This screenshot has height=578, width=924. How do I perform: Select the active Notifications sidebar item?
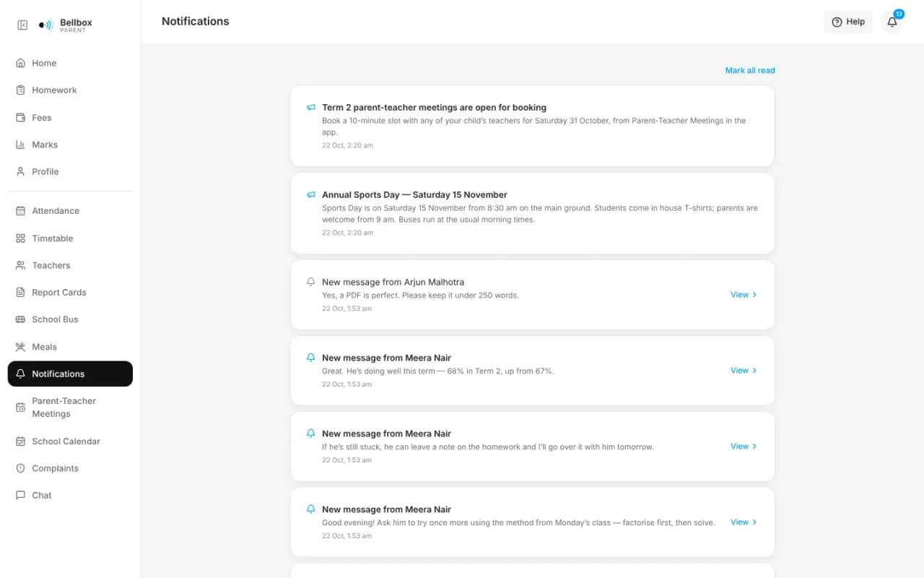(x=70, y=374)
